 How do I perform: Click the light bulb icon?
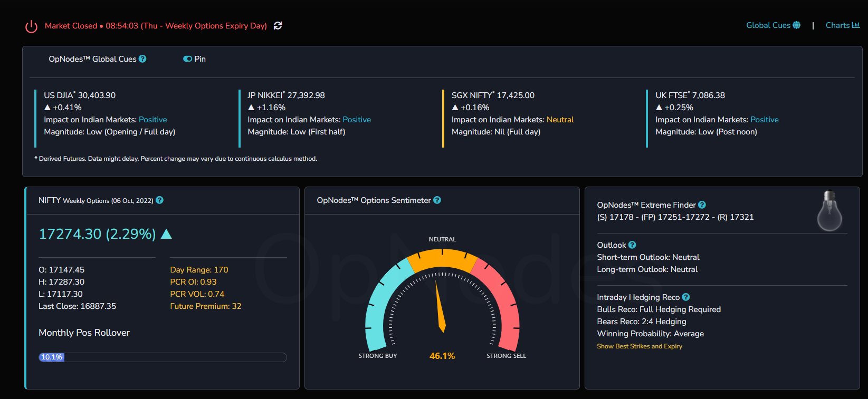tap(829, 211)
